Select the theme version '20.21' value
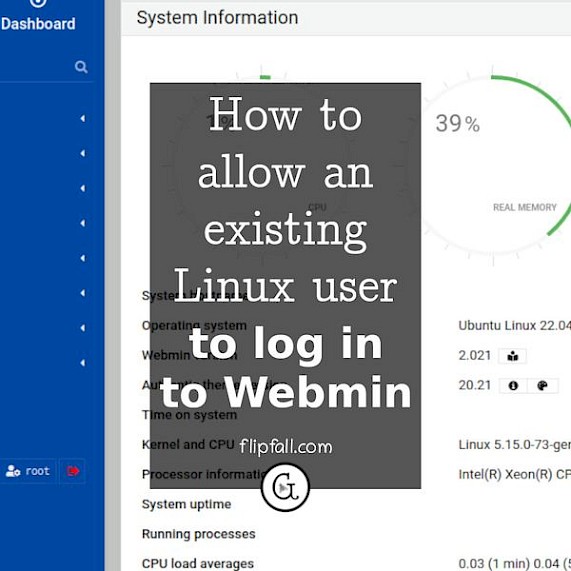The image size is (571, 571). [x=475, y=385]
